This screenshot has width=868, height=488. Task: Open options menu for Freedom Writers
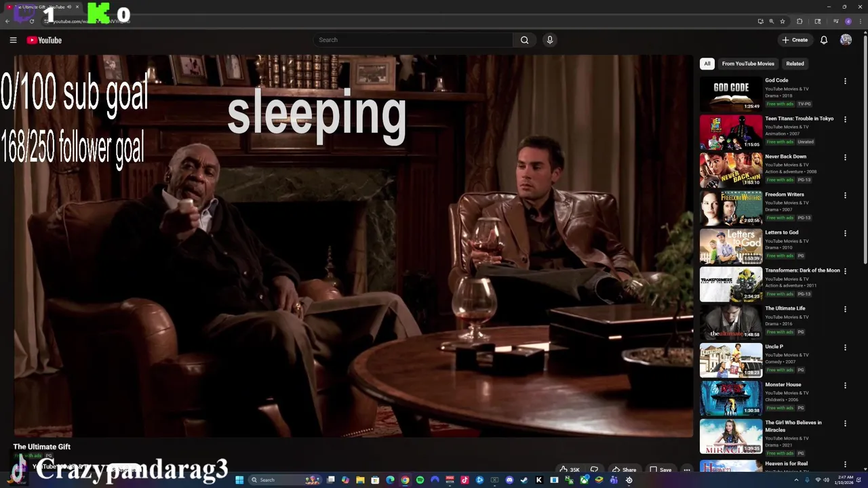click(845, 195)
